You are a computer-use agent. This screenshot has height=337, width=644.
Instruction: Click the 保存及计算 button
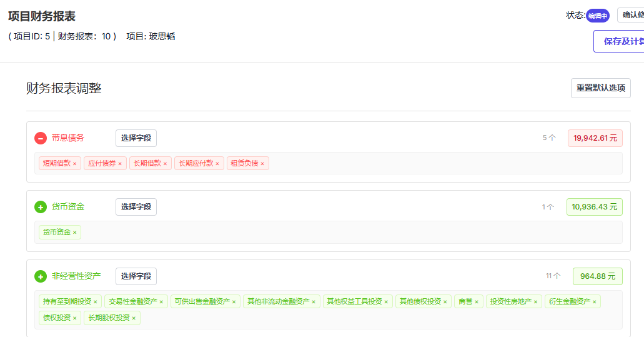[619, 41]
